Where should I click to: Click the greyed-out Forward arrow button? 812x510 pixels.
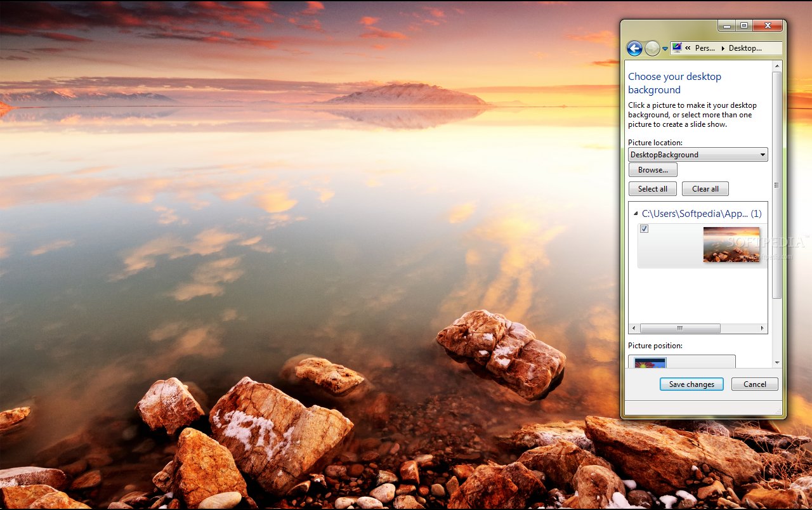[652, 48]
